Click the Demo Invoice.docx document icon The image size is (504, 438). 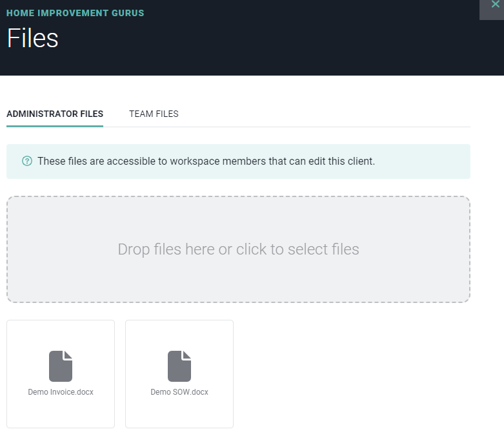point(61,366)
